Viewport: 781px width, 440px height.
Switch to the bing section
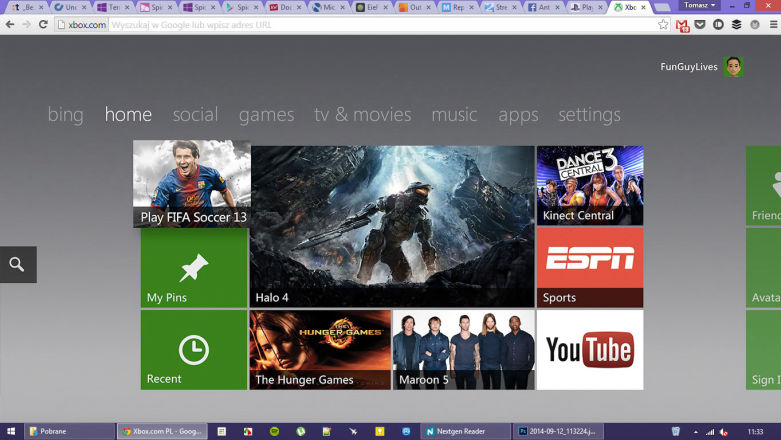[65, 115]
